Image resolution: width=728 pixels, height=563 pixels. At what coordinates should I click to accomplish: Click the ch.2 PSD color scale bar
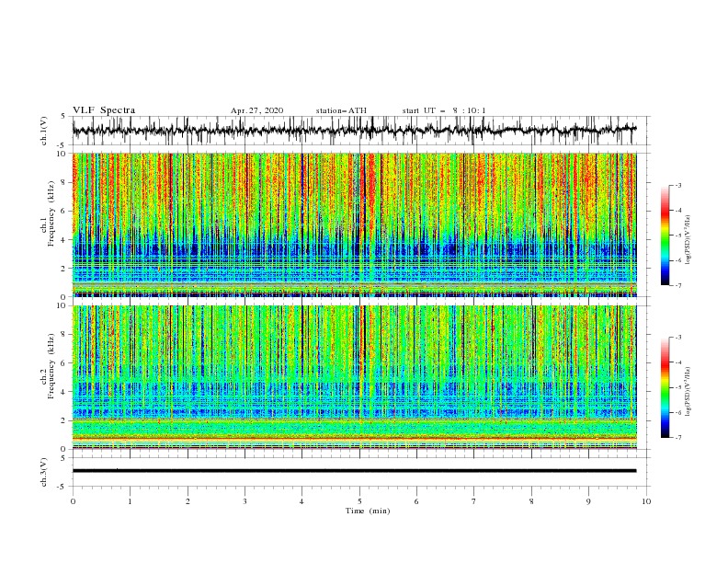pyautogui.click(x=665, y=387)
